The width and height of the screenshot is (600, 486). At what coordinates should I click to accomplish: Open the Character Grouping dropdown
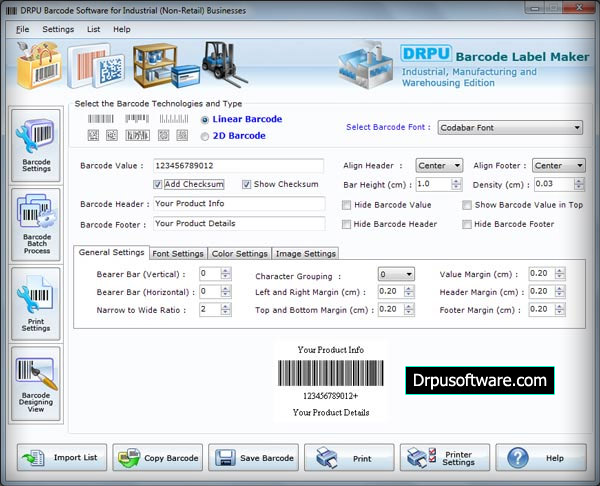tap(396, 274)
